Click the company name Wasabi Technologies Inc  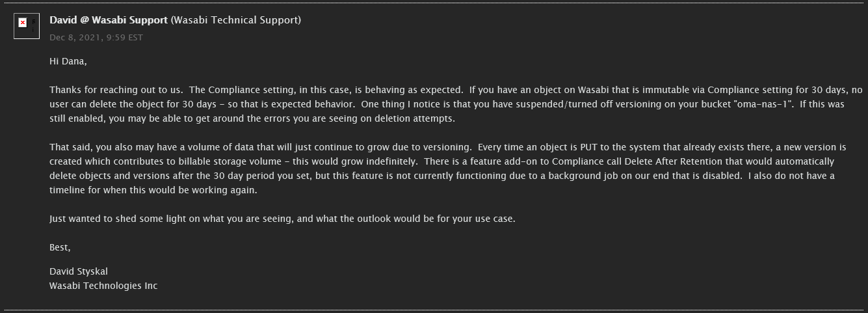[x=103, y=286]
